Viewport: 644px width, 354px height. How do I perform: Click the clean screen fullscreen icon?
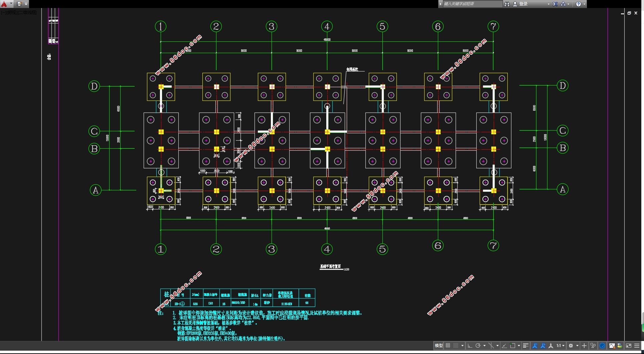[629, 346]
